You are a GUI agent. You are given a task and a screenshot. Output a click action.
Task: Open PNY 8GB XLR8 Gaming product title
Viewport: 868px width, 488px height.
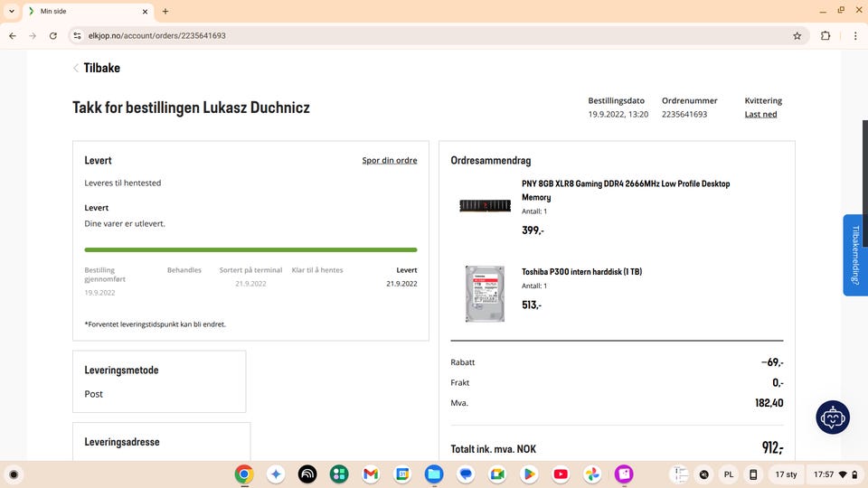click(x=626, y=191)
